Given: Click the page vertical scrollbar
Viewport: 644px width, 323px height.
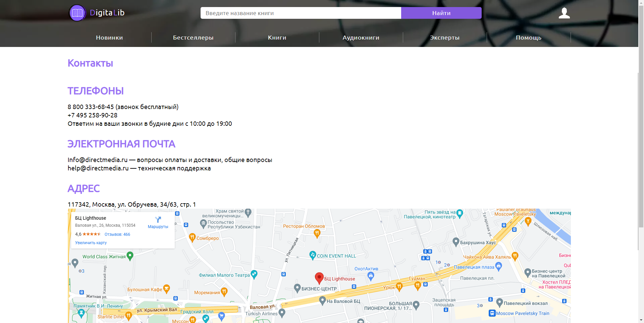Looking at the screenshot, I should tap(641, 161).
